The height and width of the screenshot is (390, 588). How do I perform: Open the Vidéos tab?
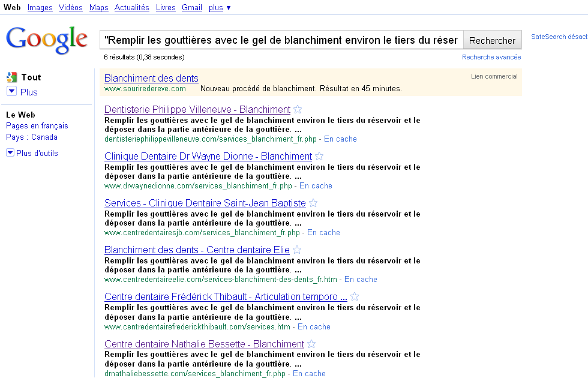[71, 7]
